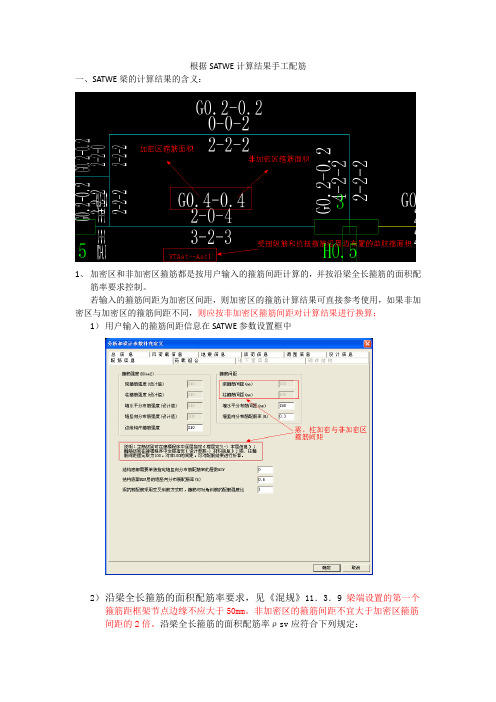496x702 pixels.
Task: Click the 墙水平分布筋强度 value field
Action: pos(194,405)
